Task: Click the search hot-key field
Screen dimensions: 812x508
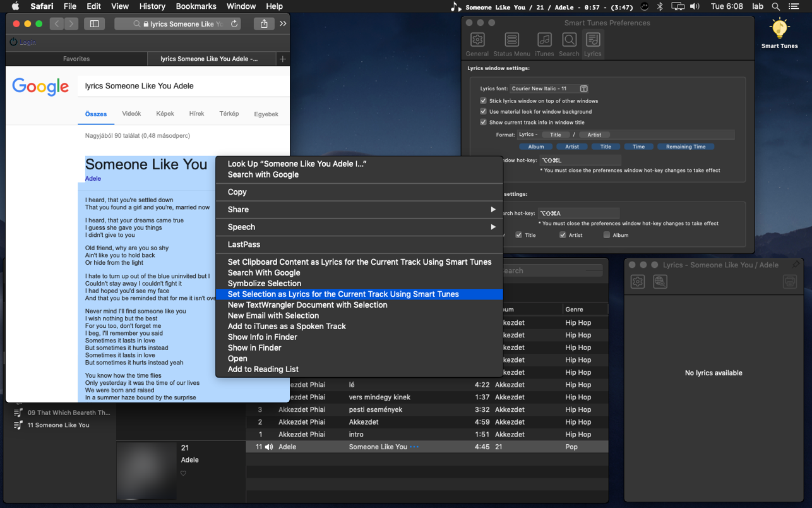Action: point(578,214)
